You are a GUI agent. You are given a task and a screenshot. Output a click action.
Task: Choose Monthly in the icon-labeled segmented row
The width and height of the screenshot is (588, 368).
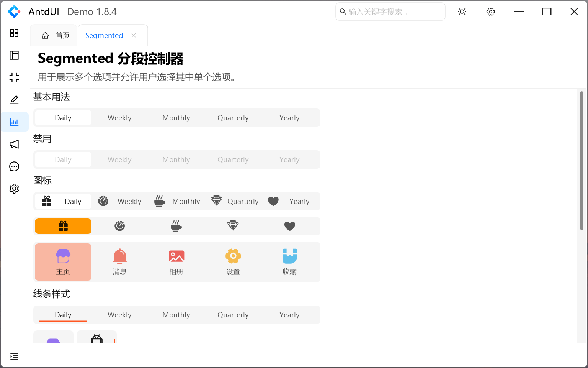[x=177, y=202]
